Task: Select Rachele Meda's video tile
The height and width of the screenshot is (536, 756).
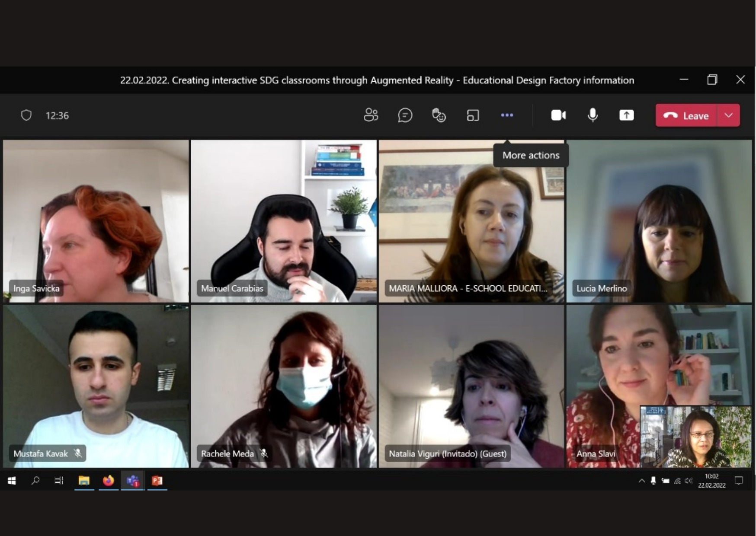Action: [x=284, y=386]
